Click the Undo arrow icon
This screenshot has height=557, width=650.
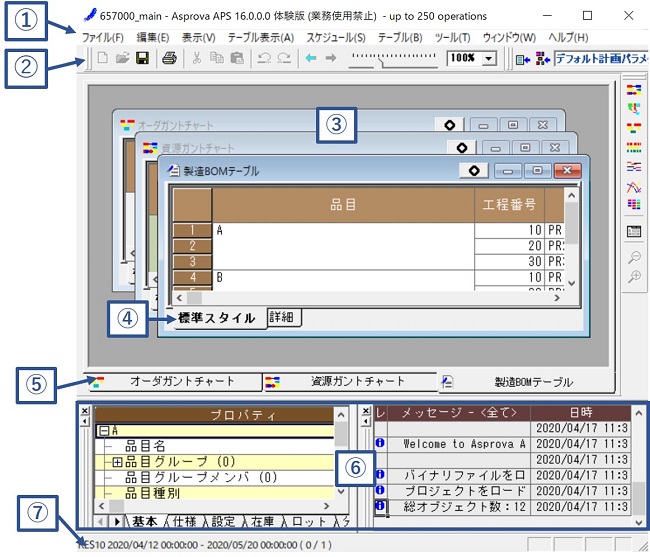pyautogui.click(x=264, y=58)
